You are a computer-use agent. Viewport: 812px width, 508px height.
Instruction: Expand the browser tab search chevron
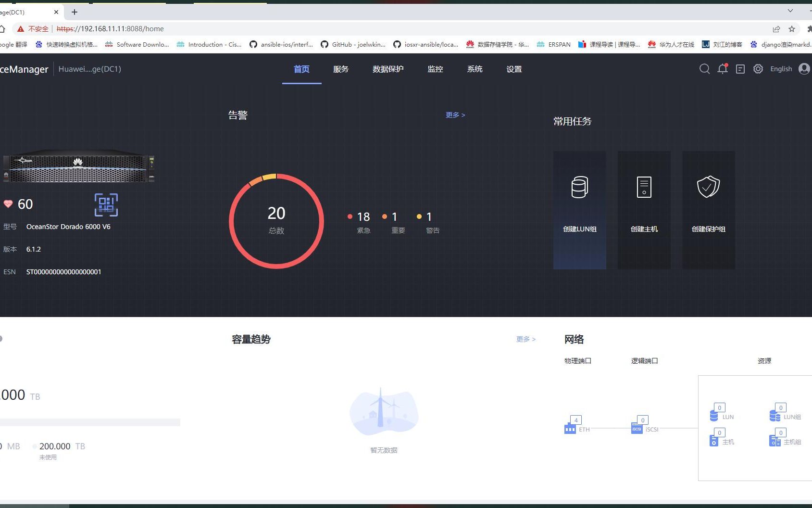point(790,11)
